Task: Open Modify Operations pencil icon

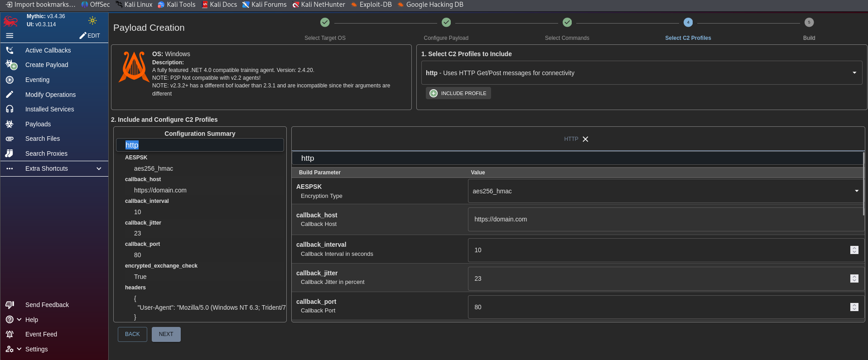Action: click(x=10, y=95)
